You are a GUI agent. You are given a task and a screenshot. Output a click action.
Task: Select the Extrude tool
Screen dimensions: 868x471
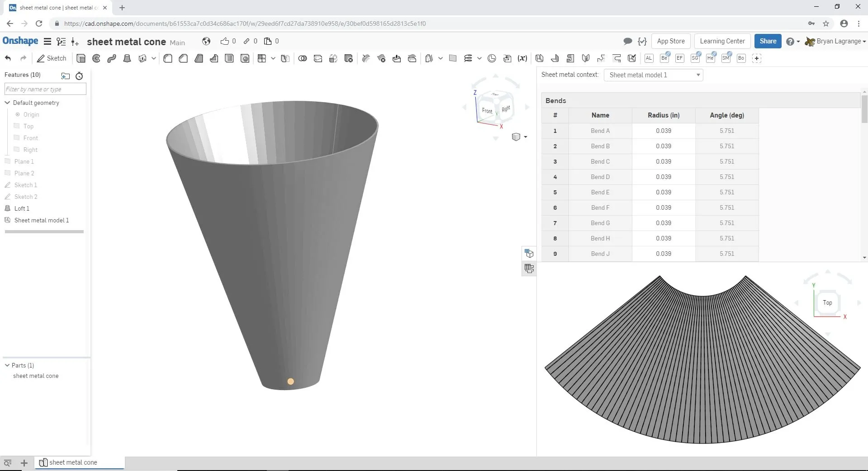(x=81, y=58)
